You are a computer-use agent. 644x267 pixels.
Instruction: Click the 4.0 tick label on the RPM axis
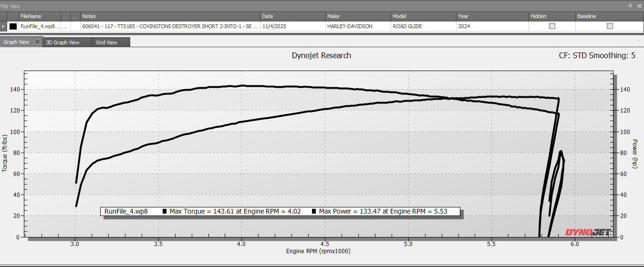pos(242,243)
